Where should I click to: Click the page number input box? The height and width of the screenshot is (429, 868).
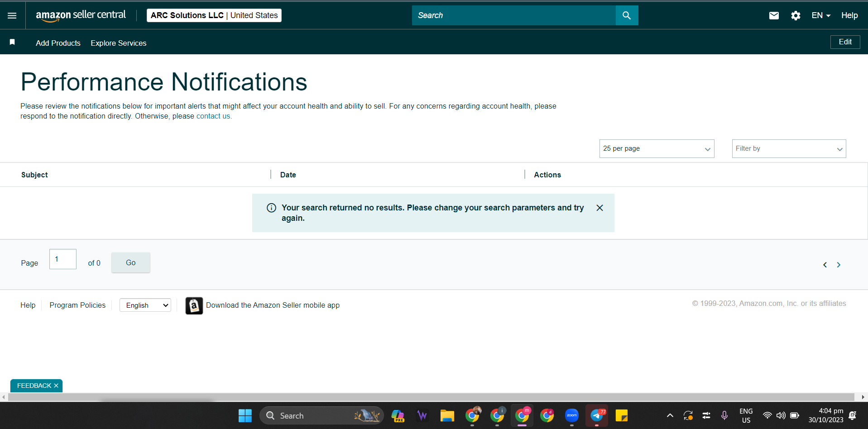click(63, 259)
